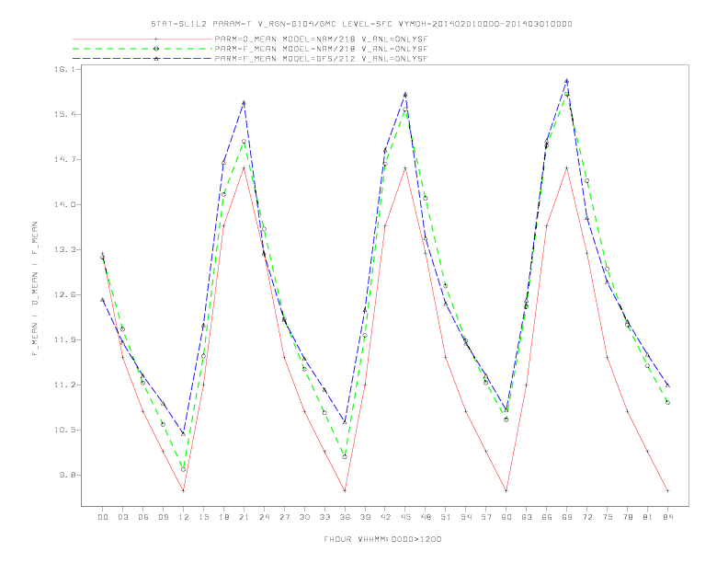Viewport: 728px width, 563px height.
Task: Click x-axis tick label 12
Action: click(184, 517)
